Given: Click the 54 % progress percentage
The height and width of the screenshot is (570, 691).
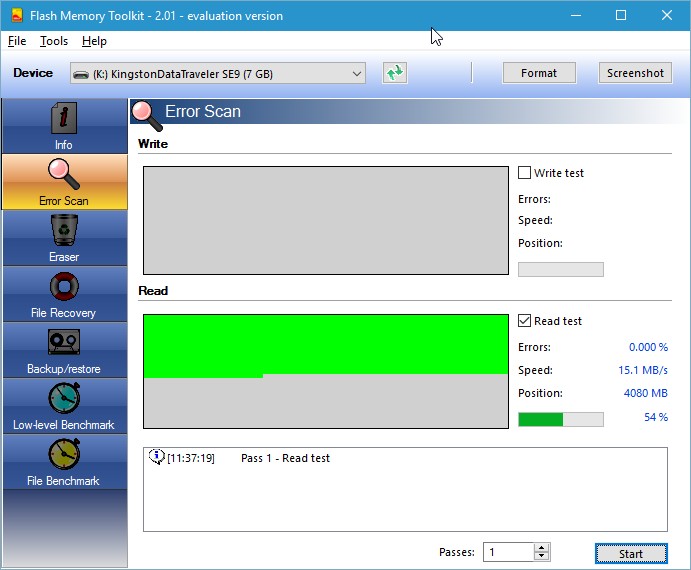Looking at the screenshot, I should coord(656,417).
